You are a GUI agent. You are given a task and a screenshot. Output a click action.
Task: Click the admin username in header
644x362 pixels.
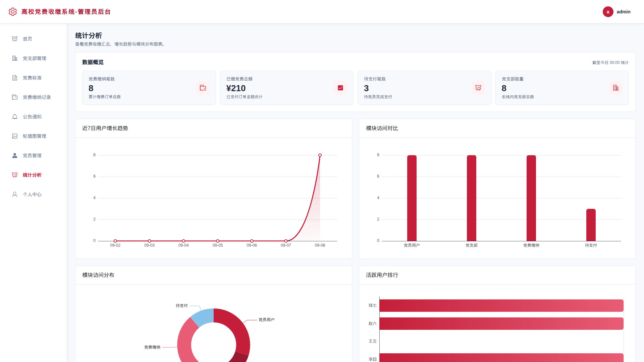pyautogui.click(x=624, y=12)
